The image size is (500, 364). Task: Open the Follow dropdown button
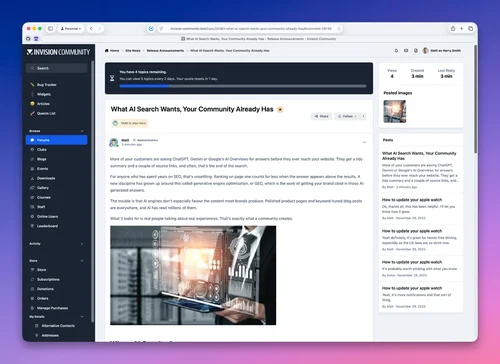tap(347, 116)
